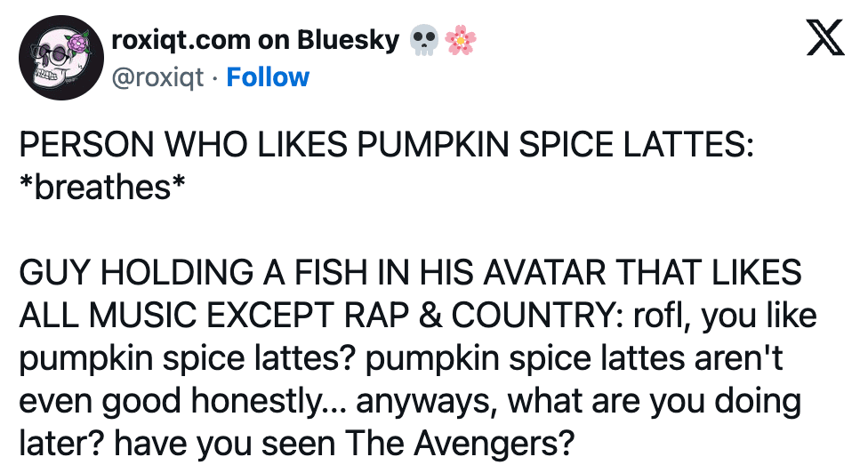
Task: Follow @roxiqt using the Follow link
Action: coord(268,77)
